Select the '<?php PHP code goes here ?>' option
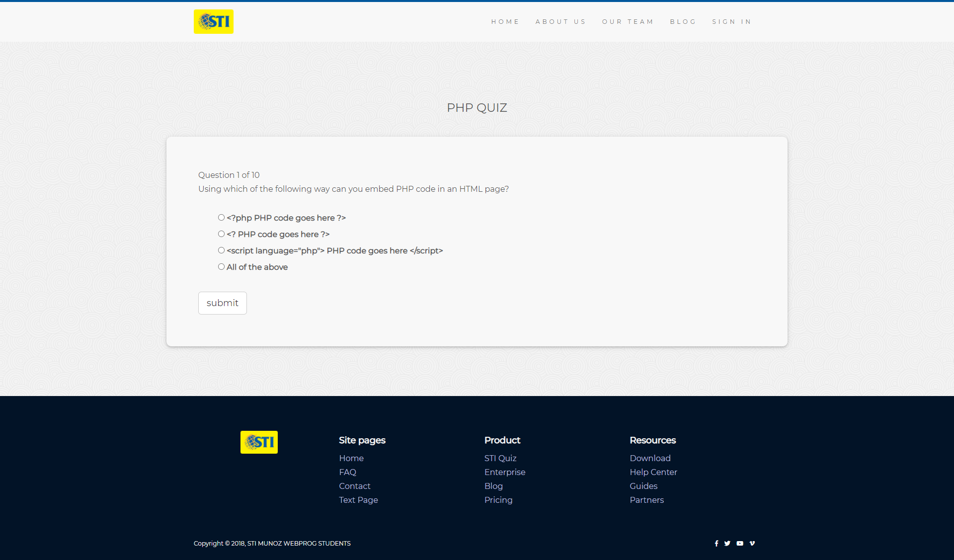Screen dimensions: 954x560 [x=221, y=218]
